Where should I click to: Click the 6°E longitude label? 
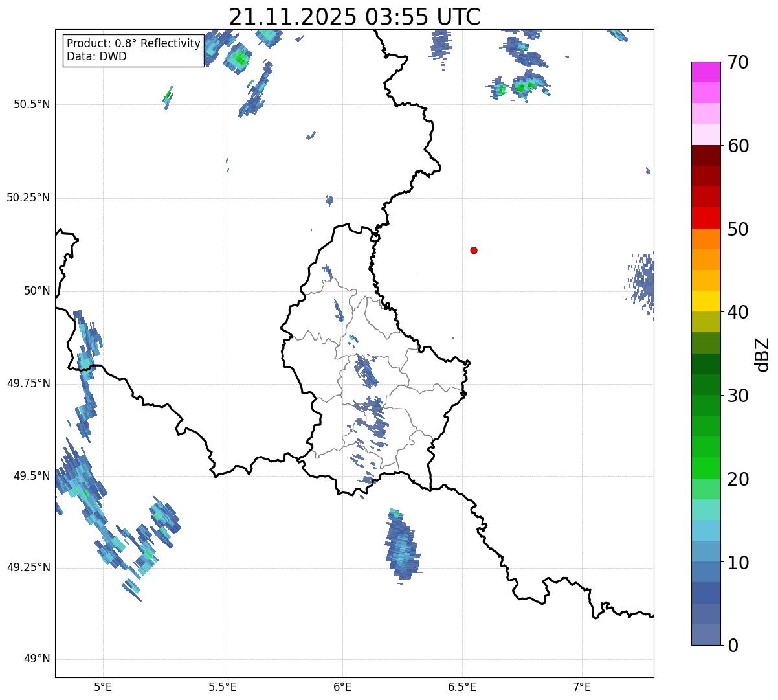[342, 686]
